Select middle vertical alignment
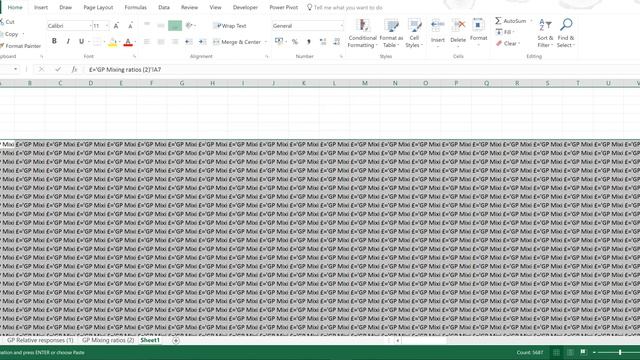This screenshot has height=360, width=640. (161, 26)
